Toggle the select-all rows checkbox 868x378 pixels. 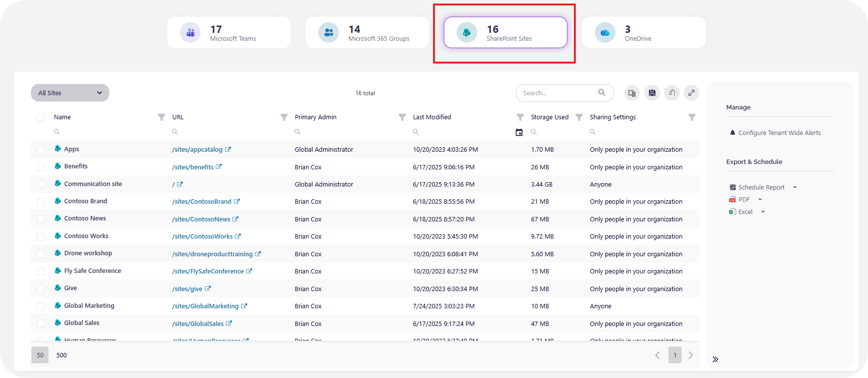41,117
